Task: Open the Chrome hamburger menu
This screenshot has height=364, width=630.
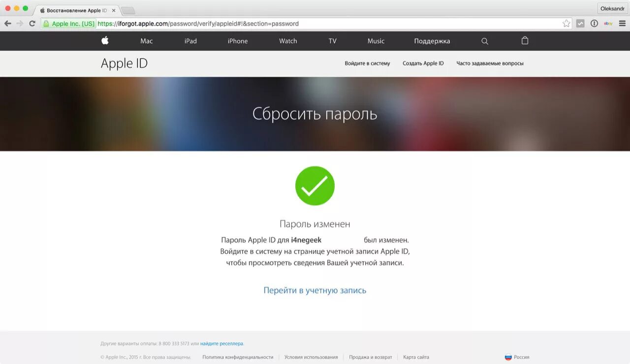Action: click(622, 24)
